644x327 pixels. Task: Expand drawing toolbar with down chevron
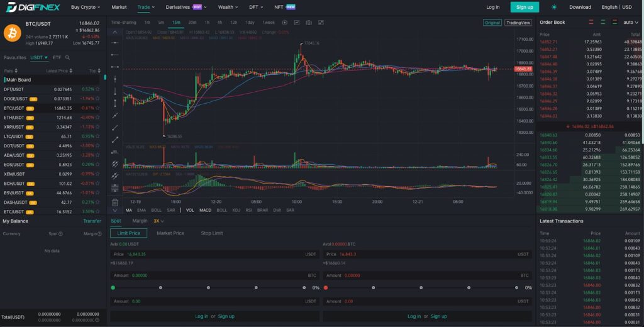click(115, 210)
